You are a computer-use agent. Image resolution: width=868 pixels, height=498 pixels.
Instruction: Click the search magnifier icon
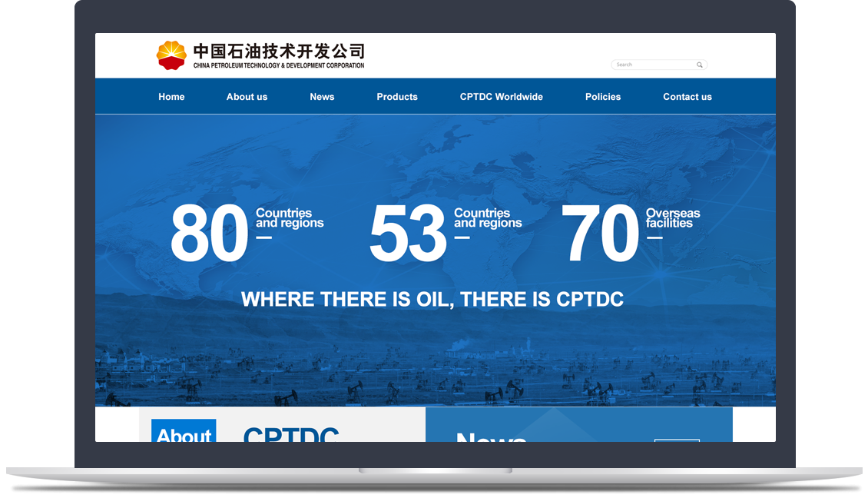tap(699, 65)
